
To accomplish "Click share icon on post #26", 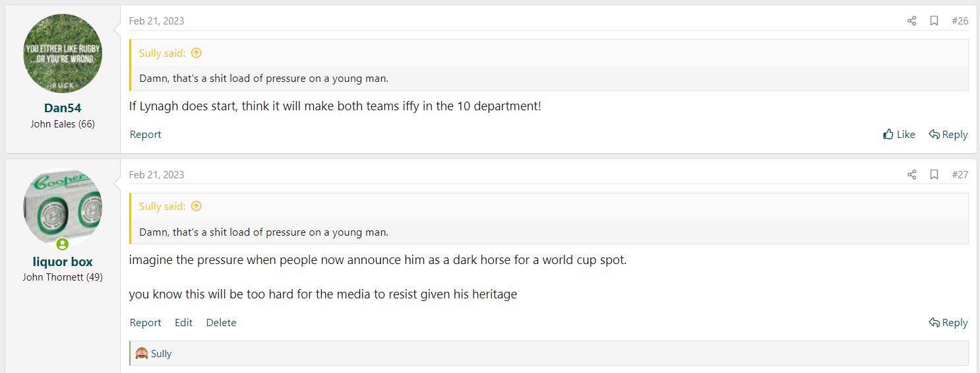I will (x=911, y=21).
